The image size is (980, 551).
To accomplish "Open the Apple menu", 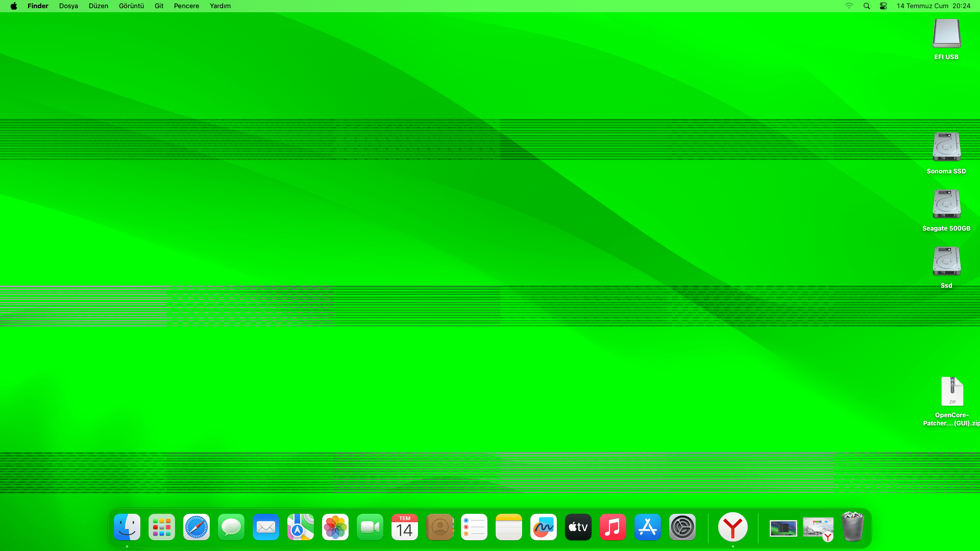I will tap(14, 6).
